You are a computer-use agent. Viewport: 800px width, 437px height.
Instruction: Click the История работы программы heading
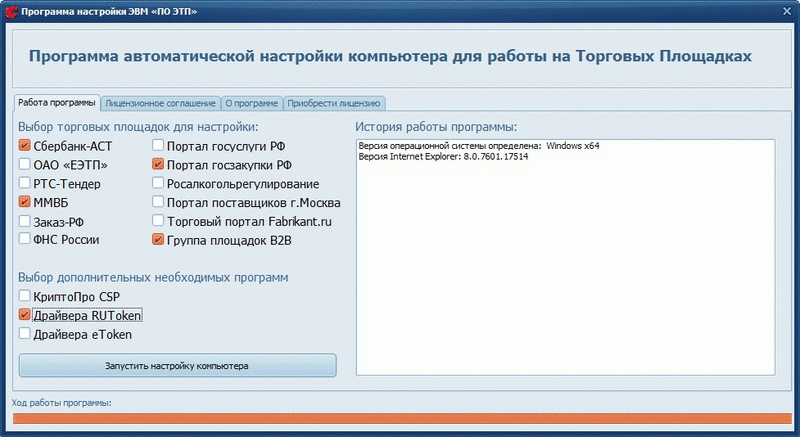click(x=436, y=127)
